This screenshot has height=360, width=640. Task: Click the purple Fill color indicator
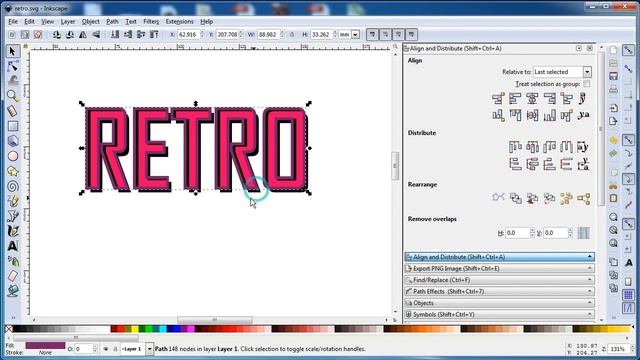[45, 346]
